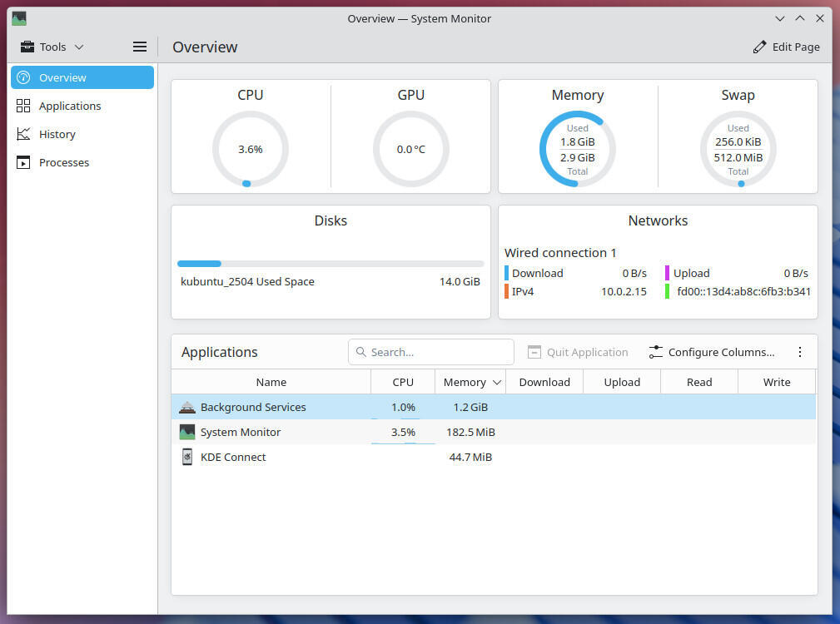
Task: Switch to the Applications page
Action: (70, 106)
